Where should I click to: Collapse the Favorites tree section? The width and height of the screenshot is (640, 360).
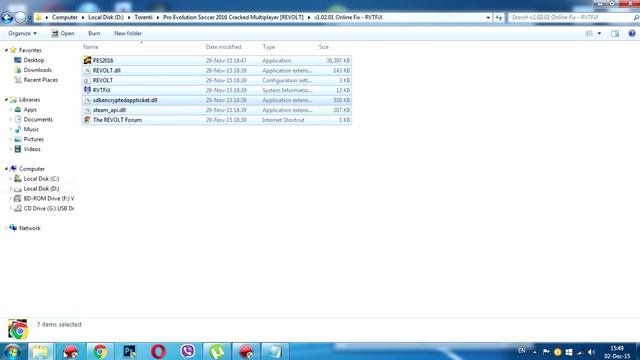(6, 50)
